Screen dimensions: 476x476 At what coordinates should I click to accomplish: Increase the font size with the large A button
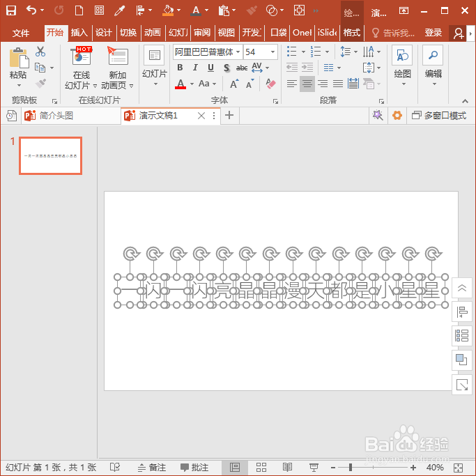233,84
